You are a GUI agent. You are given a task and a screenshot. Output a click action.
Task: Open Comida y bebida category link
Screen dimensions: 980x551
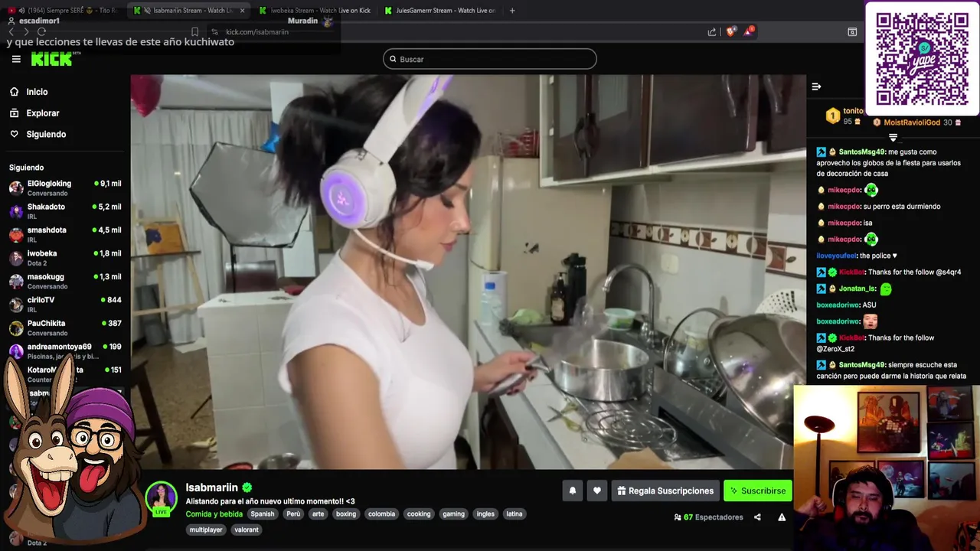(x=214, y=514)
